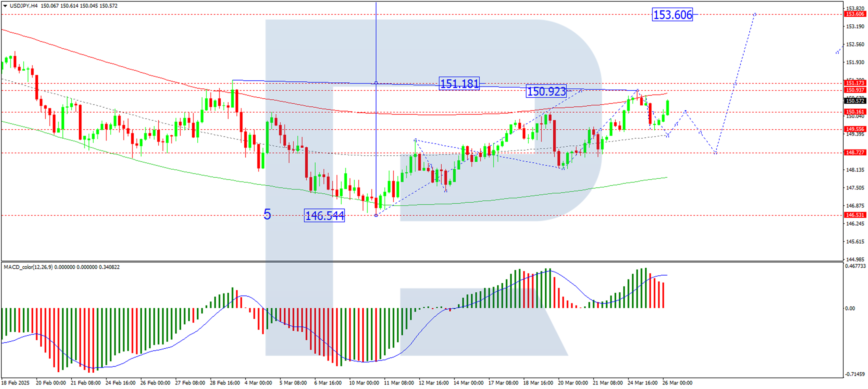The image size is (868, 389).
Task: Click the 153.606 target price label box
Action: tap(672, 15)
